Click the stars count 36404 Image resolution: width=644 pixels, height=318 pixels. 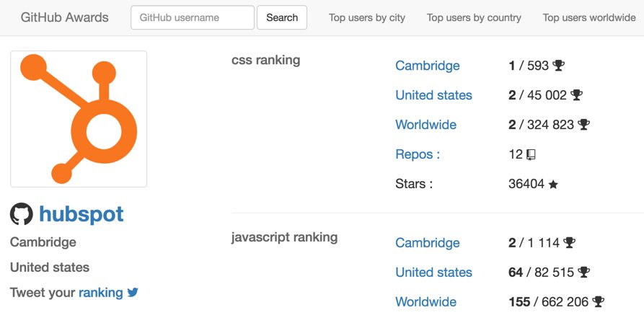526,184
